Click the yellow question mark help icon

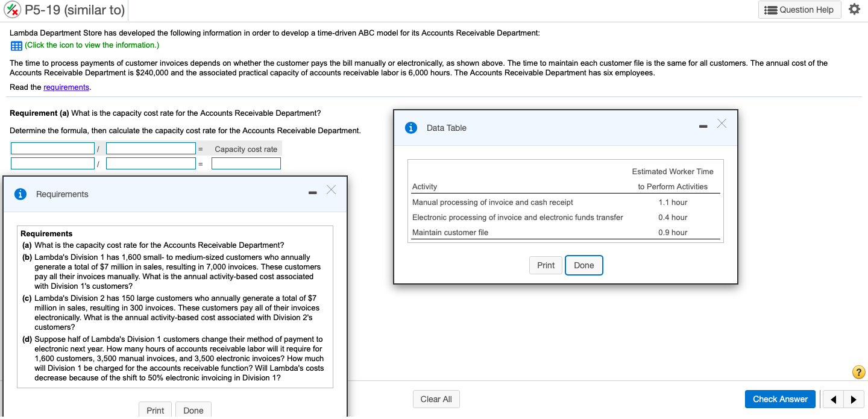point(858,372)
